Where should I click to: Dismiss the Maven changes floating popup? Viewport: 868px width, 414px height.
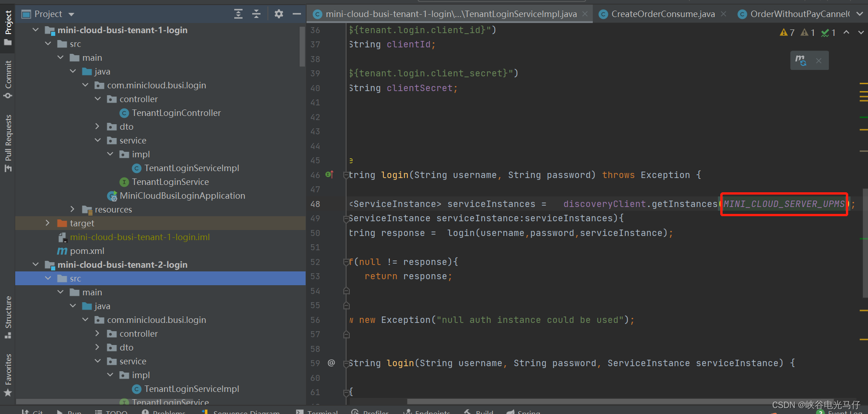click(818, 61)
